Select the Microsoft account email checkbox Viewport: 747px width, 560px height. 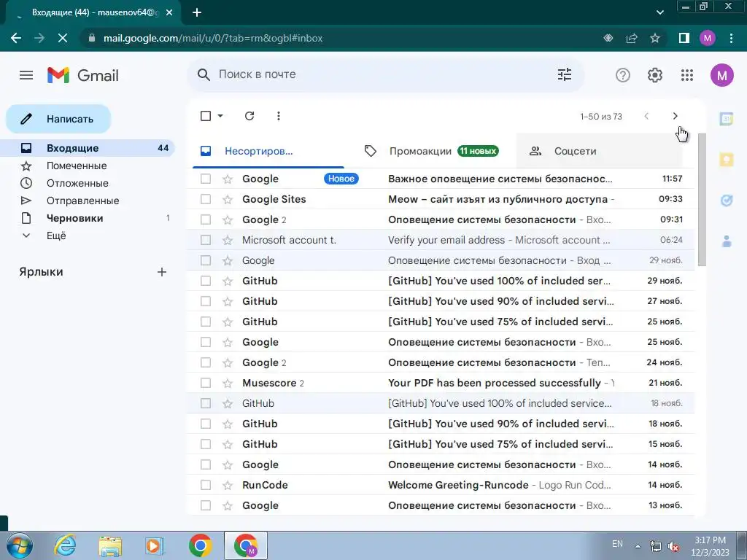tap(206, 240)
